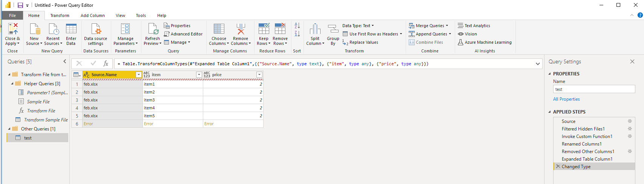Image resolution: width=644 pixels, height=184 pixels.
Task: Open the Source.Name column filter dropdown
Action: point(139,75)
